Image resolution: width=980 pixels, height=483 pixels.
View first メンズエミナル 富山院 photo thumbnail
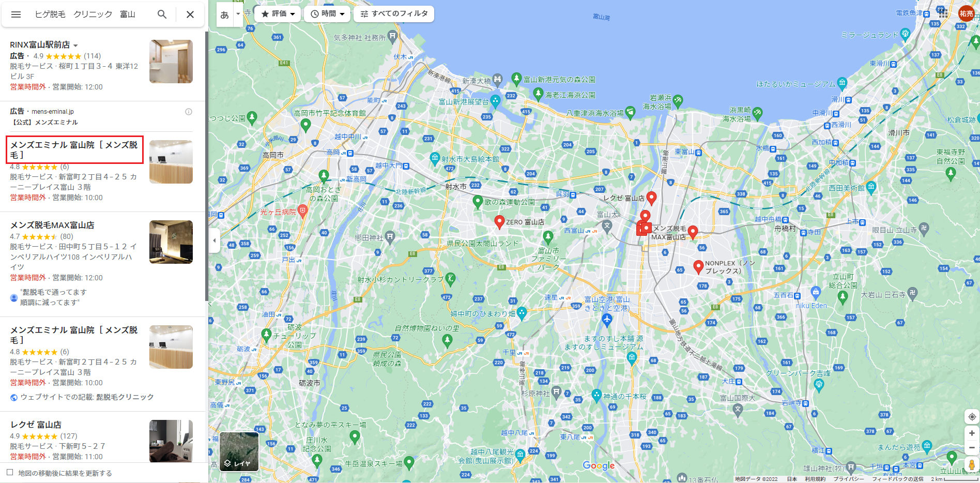click(171, 162)
